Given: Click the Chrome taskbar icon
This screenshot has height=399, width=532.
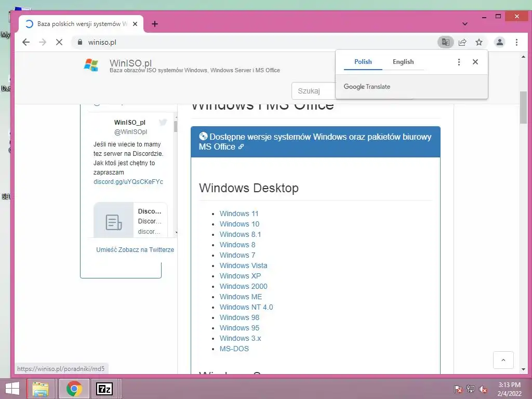Looking at the screenshot, I should (x=74, y=389).
